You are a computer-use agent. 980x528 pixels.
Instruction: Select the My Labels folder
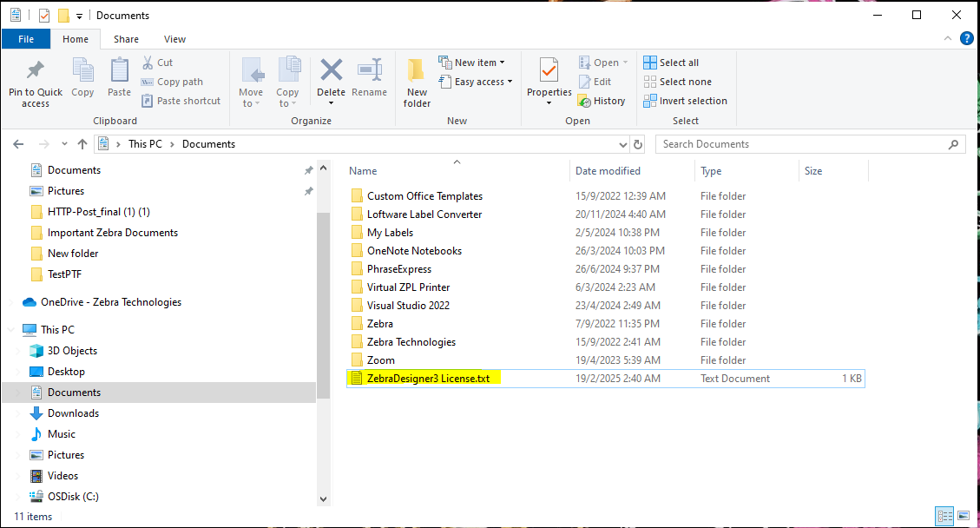pyautogui.click(x=390, y=232)
